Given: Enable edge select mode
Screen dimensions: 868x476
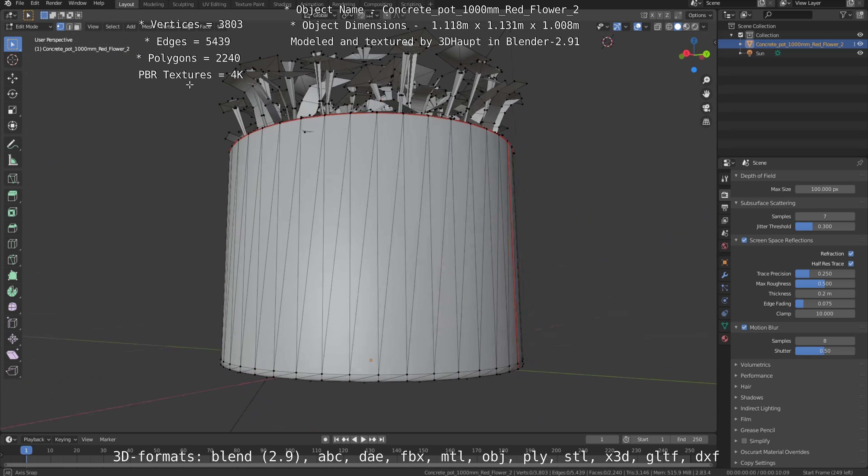Looking at the screenshot, I should (x=69, y=27).
